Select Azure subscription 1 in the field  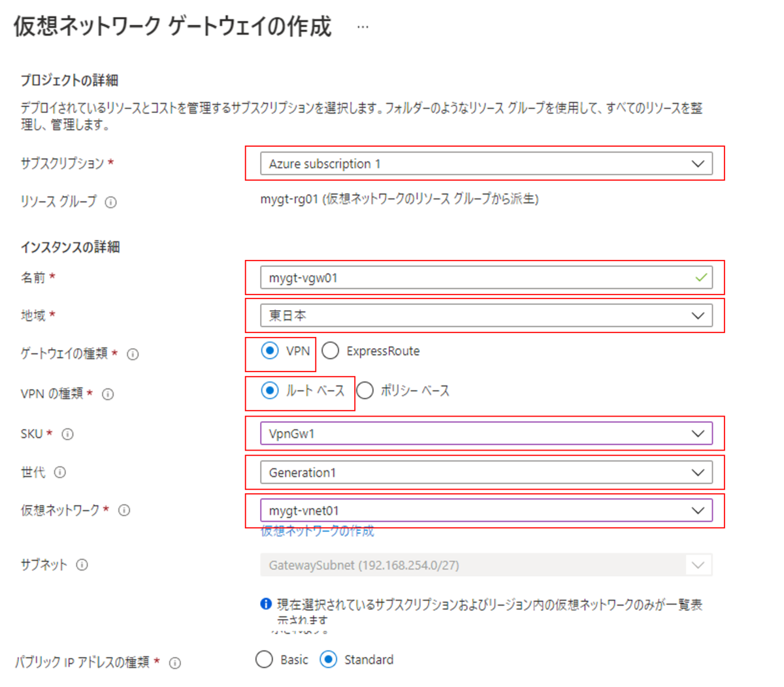click(x=457, y=163)
